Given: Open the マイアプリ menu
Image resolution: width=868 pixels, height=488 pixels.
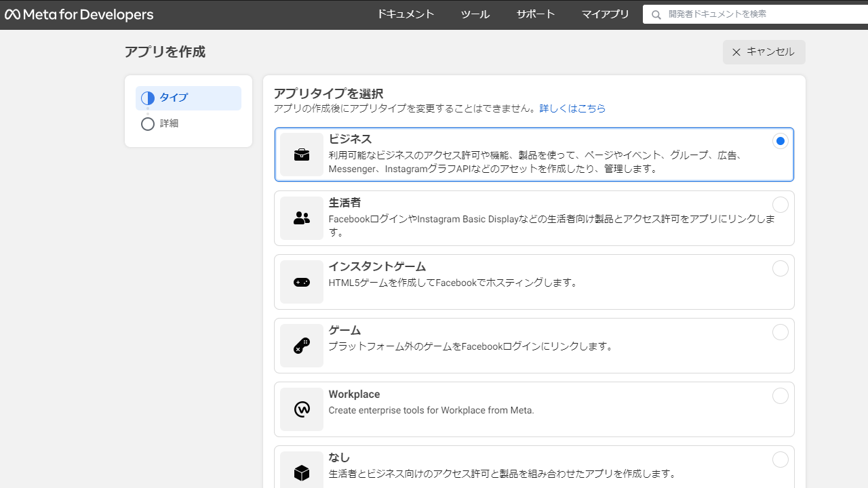Looking at the screenshot, I should tap(604, 14).
